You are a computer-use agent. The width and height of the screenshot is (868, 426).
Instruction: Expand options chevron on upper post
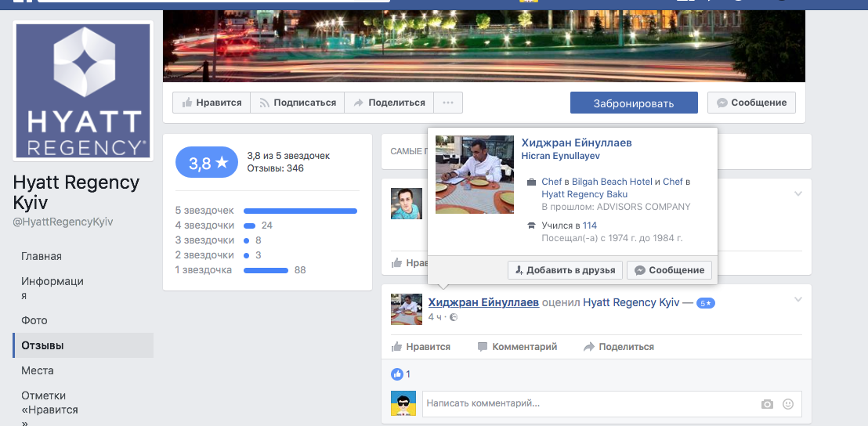[798, 193]
